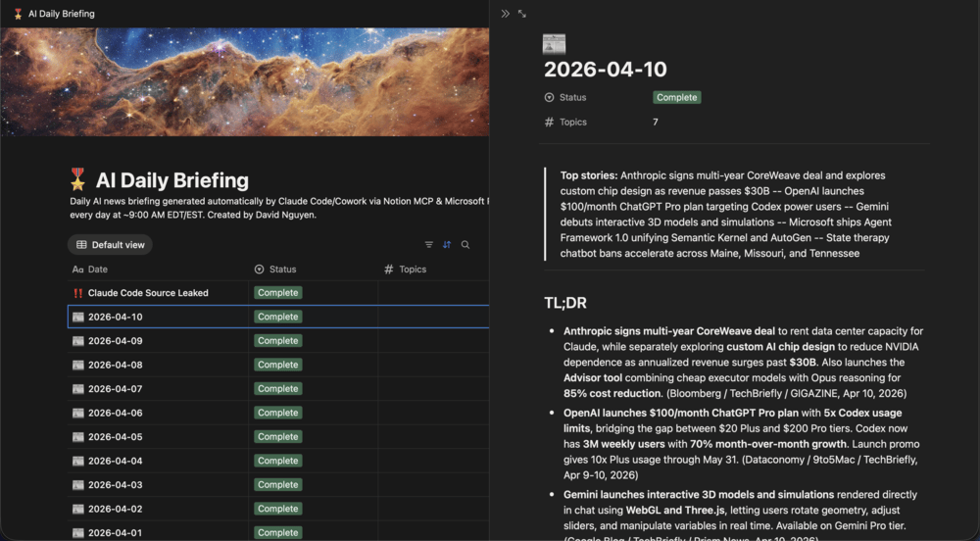Click the newspaper icon on the 2026-04-10 row
Screen dimensions: 980x541
coord(78,317)
